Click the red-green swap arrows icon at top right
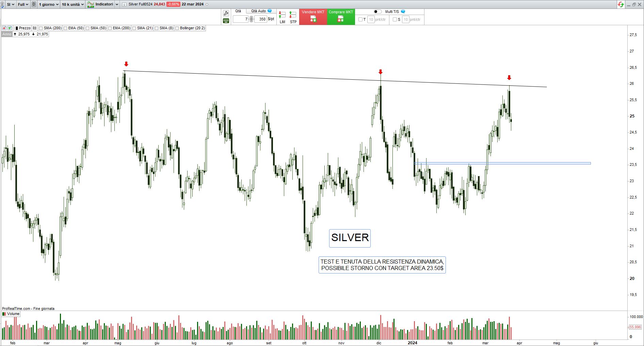The height and width of the screenshot is (346, 644). coord(621,4)
